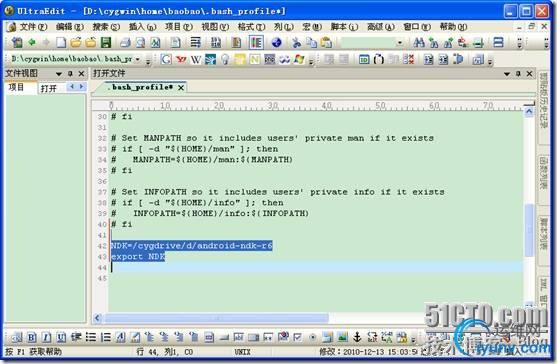557x364 pixels.
Task: Open 编辑 (Edit) menu
Action: click(70, 27)
